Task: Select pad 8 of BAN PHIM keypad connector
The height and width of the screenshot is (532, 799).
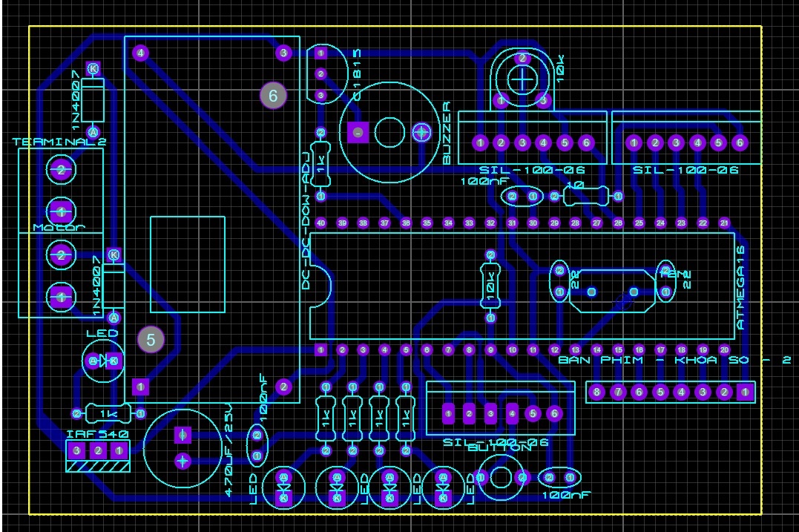Action: (x=596, y=392)
